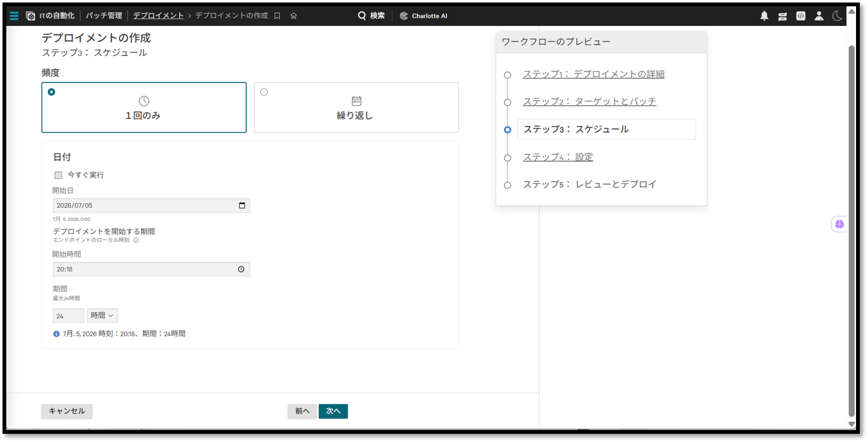Click the vertical page scrollbar
Image resolution: width=868 pixels, height=442 pixels.
tap(852, 231)
